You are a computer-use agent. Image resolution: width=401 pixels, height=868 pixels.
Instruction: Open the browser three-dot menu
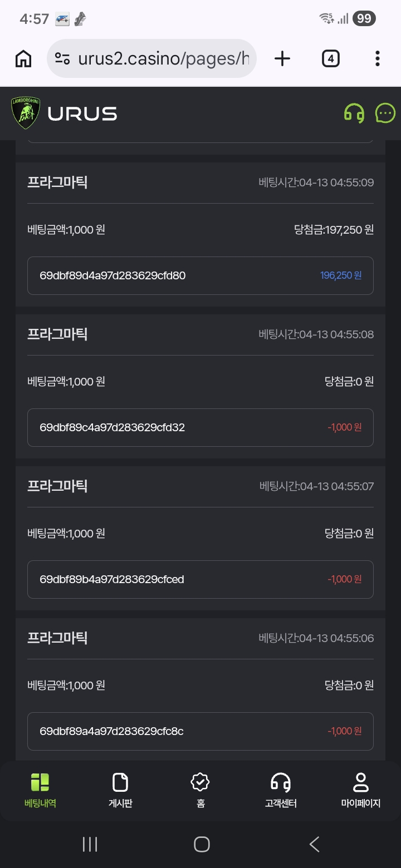tap(378, 58)
